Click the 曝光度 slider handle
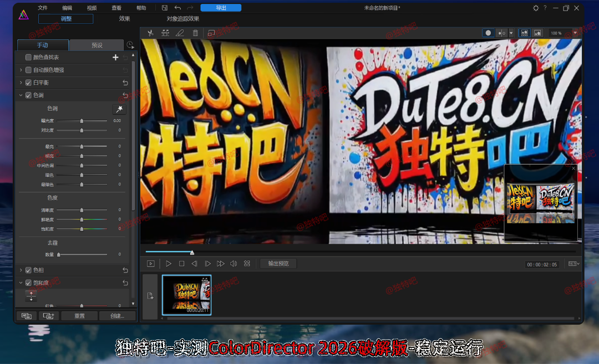 click(82, 121)
